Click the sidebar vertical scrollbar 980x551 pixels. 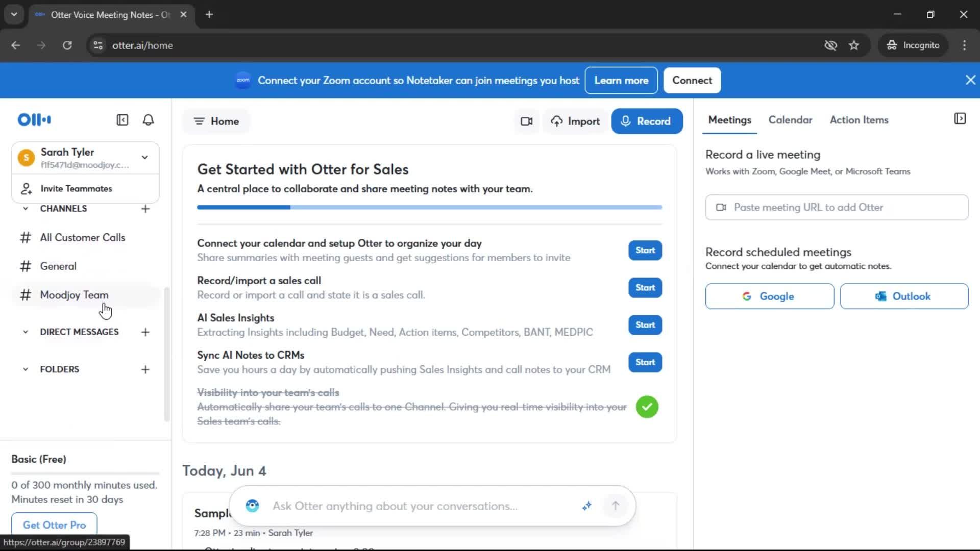166,355
